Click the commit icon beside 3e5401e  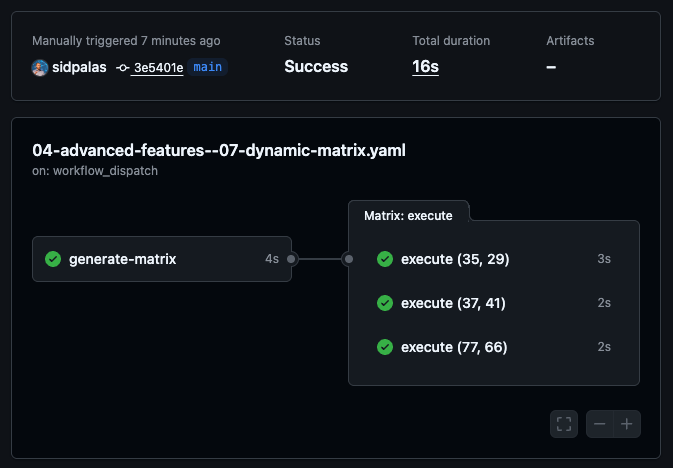point(122,68)
